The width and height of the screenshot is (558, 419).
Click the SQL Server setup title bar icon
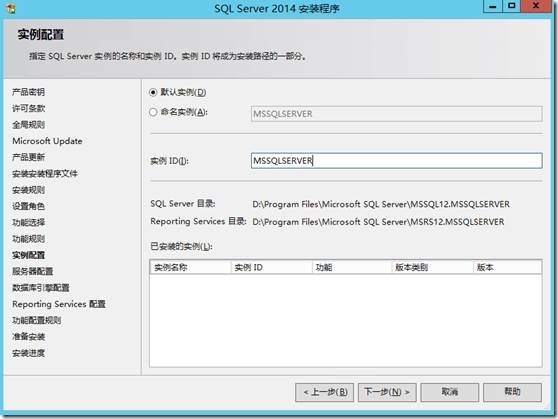pos(11,8)
